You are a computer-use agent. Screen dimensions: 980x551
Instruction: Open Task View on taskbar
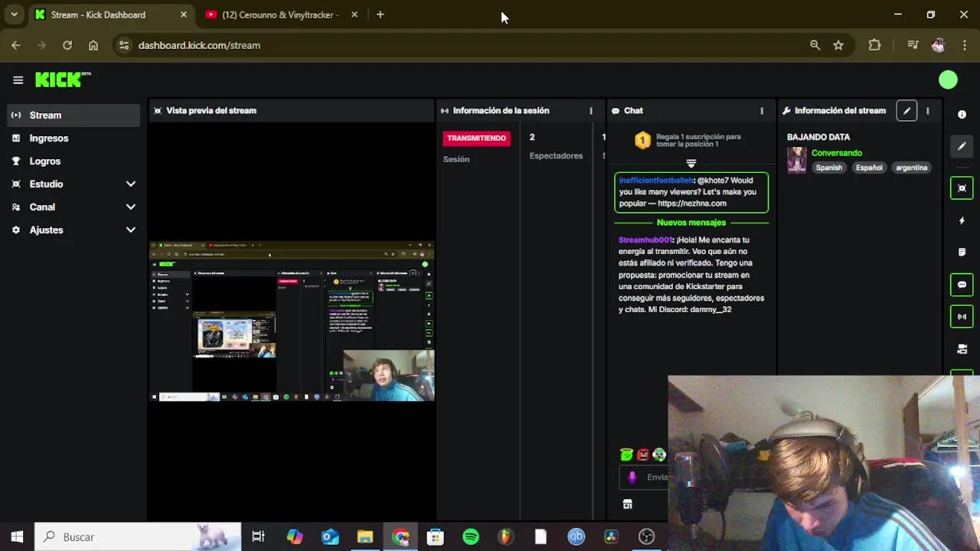click(x=258, y=536)
